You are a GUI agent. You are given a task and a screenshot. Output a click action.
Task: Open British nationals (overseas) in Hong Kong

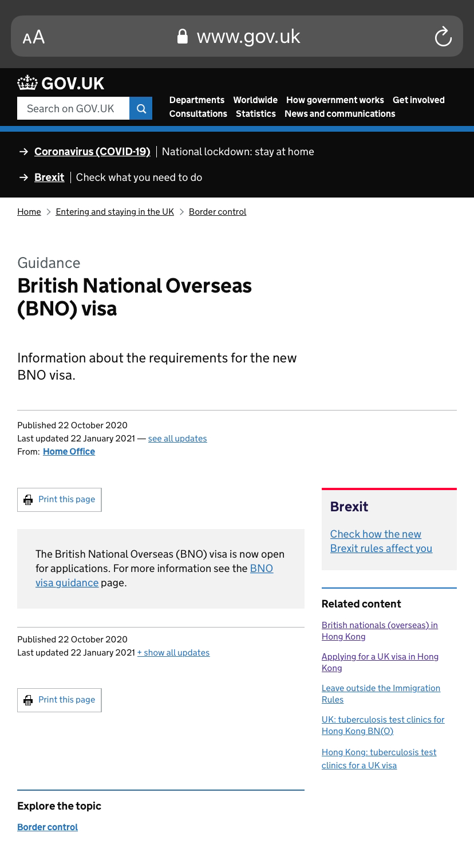[x=380, y=631]
